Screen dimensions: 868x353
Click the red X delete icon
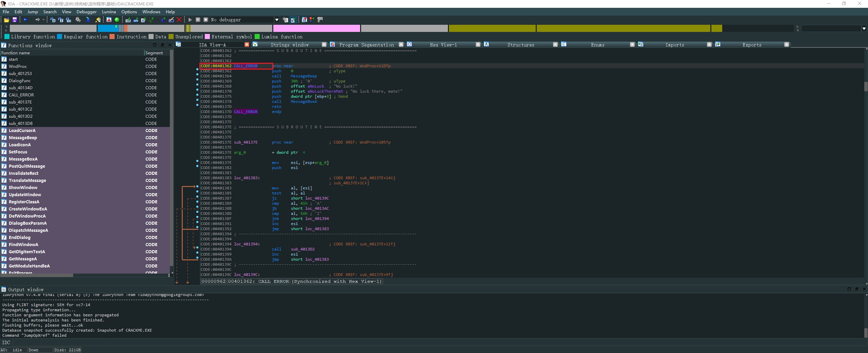[x=179, y=20]
